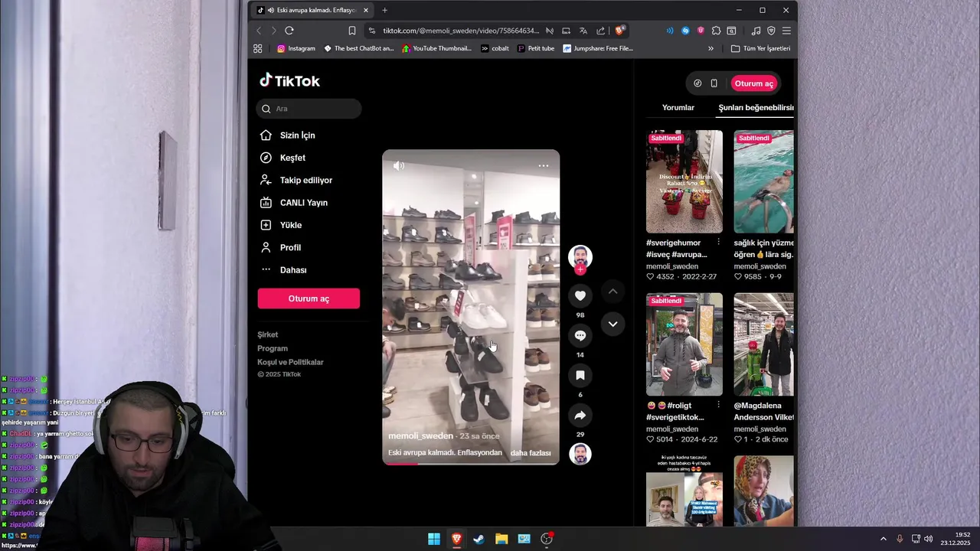Open the extensions puzzle icon
The image size is (980, 551).
pos(716,31)
